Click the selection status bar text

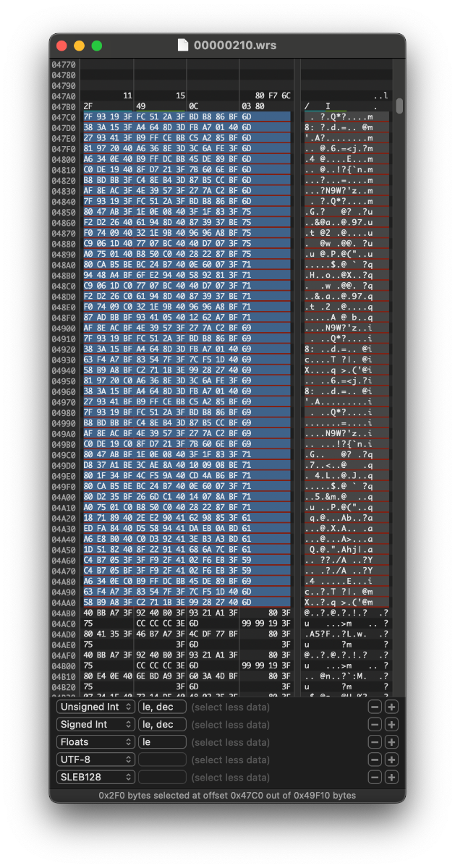pyautogui.click(x=227, y=795)
